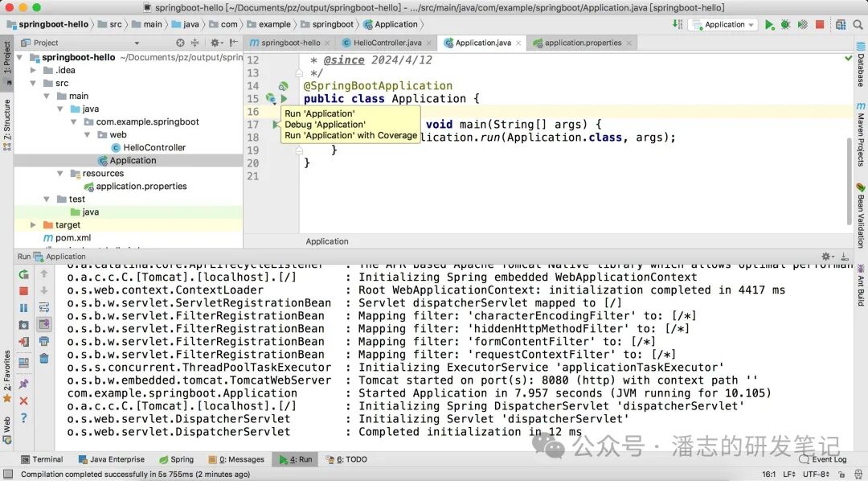Click the Build Project icon in toolbar
This screenshot has width=868, height=481.
point(677,24)
